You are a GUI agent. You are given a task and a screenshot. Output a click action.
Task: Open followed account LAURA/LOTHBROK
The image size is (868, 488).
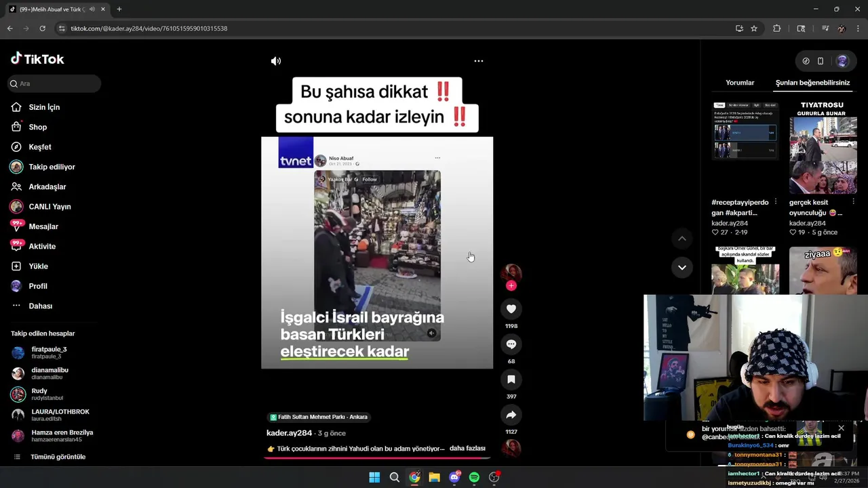tap(60, 415)
